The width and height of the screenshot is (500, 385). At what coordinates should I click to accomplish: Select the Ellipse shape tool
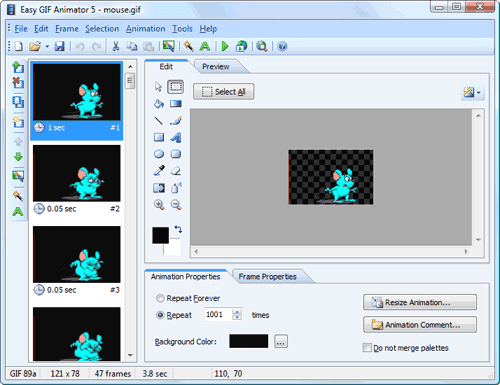pyautogui.click(x=159, y=154)
